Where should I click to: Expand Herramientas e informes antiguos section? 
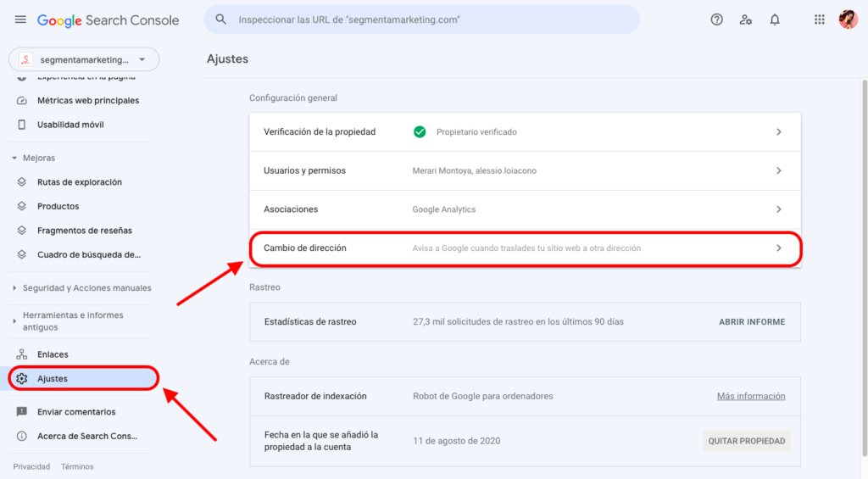click(x=14, y=321)
